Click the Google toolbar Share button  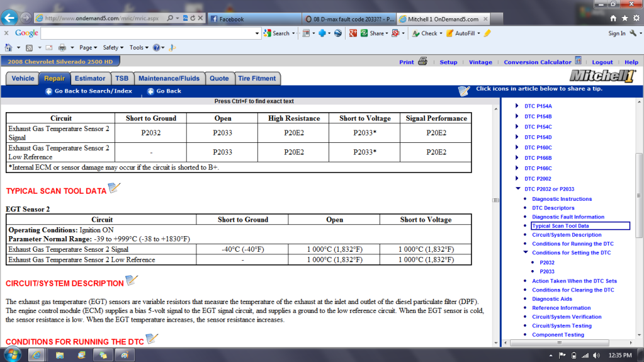[x=374, y=33]
